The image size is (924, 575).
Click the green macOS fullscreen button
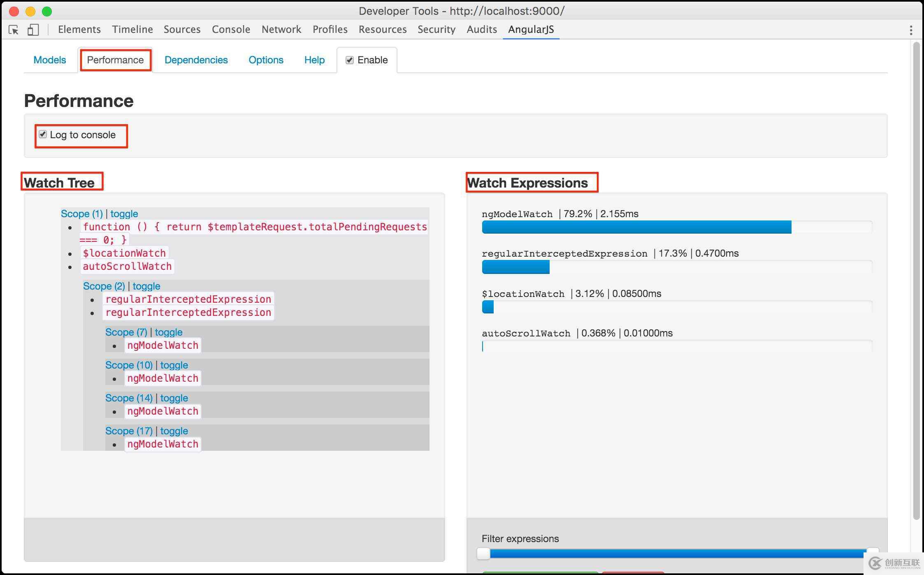point(47,11)
